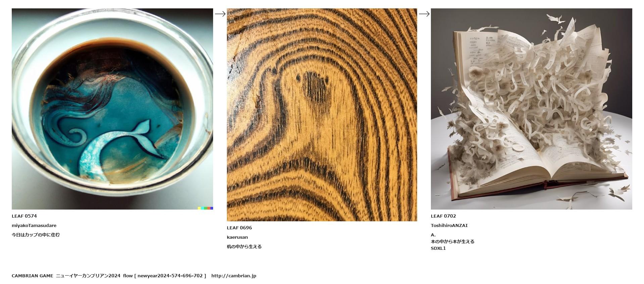Click the caption 今日はカップの中に住む
This screenshot has width=644, height=284.
click(x=36, y=235)
